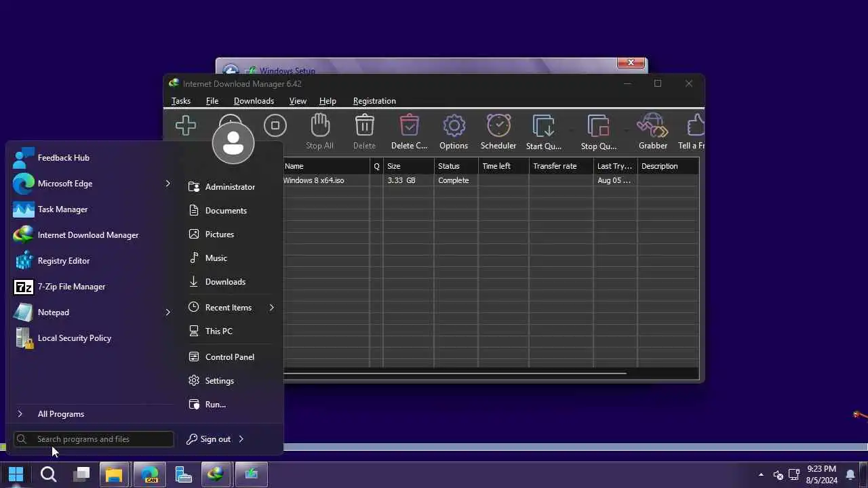Open Downloads folder from Start menu
Screen dimensions: 868x488
coord(231,282)
